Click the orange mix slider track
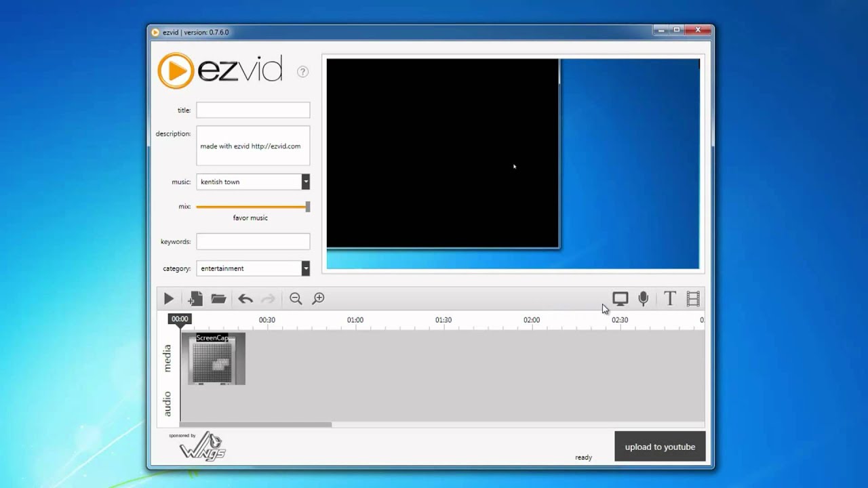868x488 pixels. [x=251, y=207]
